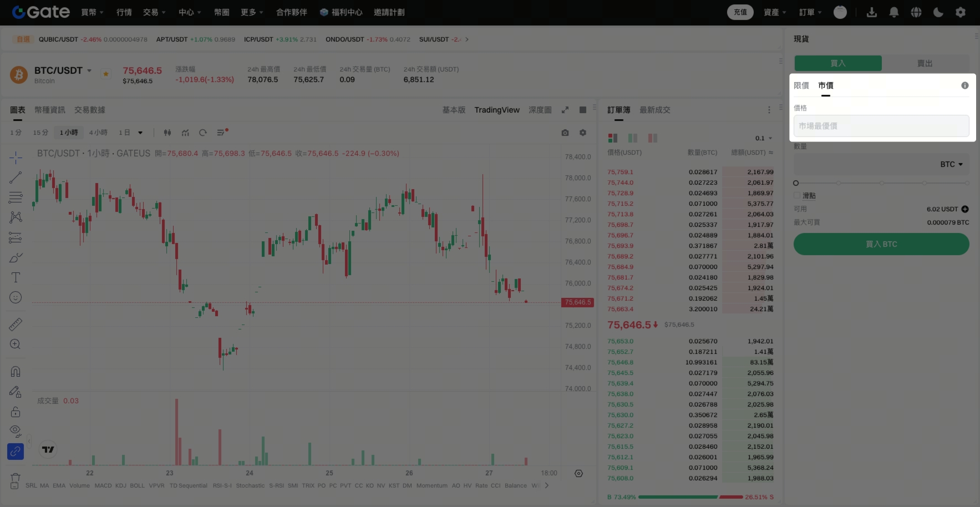This screenshot has width=980, height=507.
Task: Toggle hide all drawings eye icon
Action: click(16, 431)
